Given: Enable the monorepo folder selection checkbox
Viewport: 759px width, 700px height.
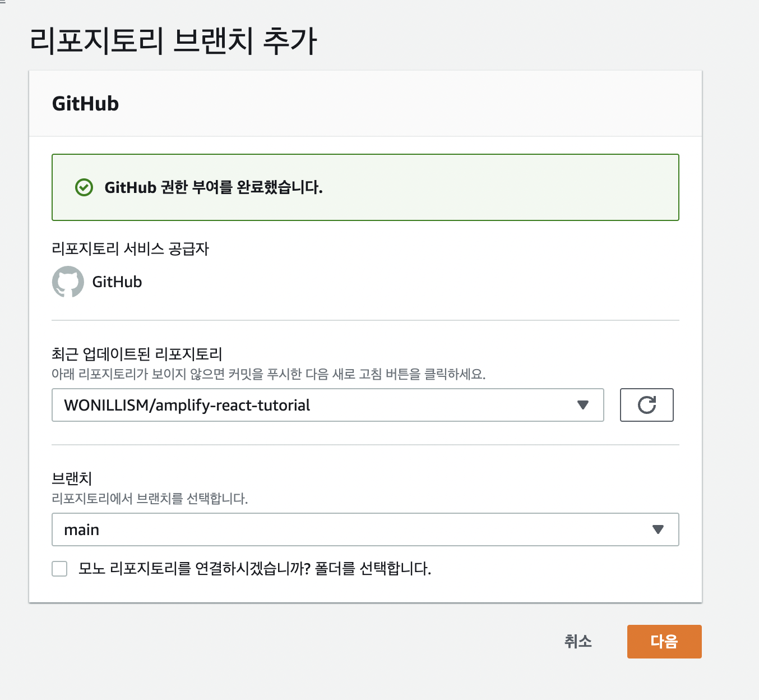Looking at the screenshot, I should (59, 569).
